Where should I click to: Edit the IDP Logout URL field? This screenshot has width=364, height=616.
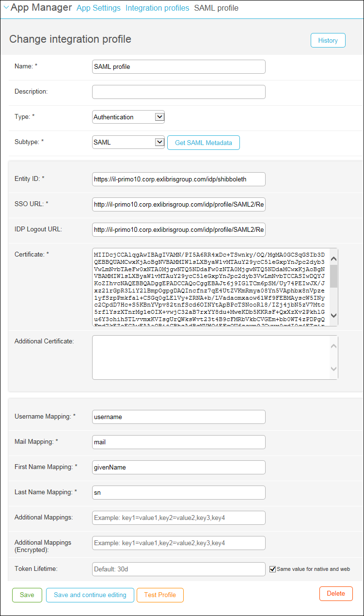click(x=179, y=229)
